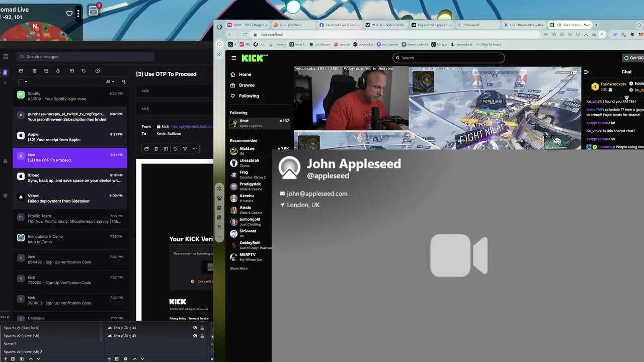Click the tag icon in open email's action bar
This screenshot has height=362, width=644.
pyautogui.click(x=175, y=149)
